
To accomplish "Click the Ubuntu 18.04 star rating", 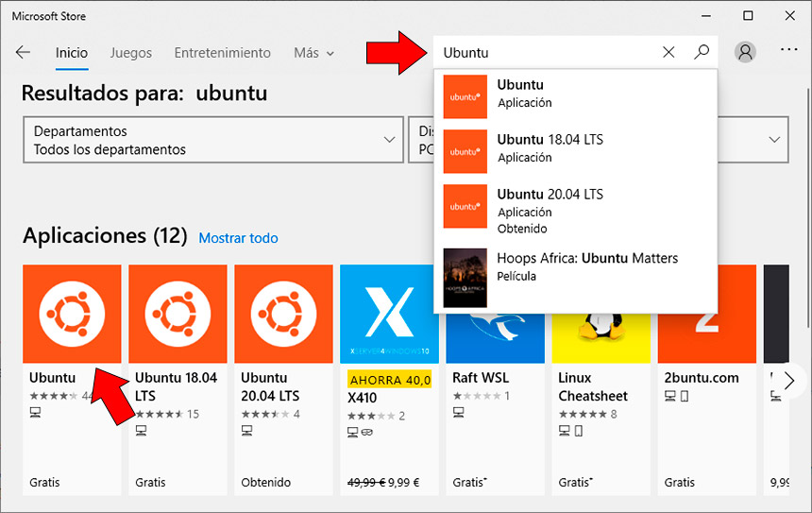I will click(x=160, y=414).
